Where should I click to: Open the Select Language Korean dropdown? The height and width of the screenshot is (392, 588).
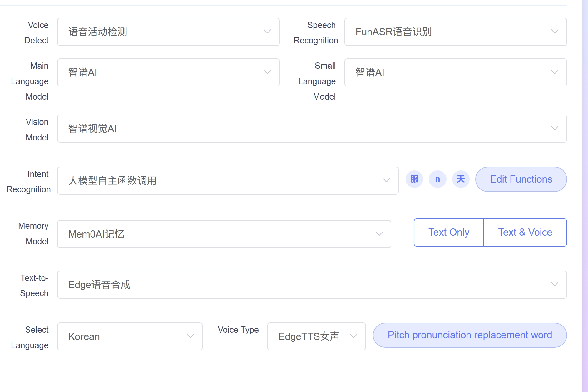[x=130, y=336]
